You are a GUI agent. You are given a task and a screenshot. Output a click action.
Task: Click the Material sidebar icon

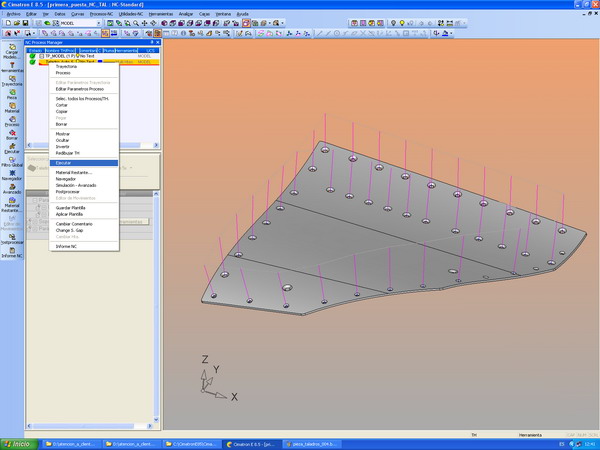(x=11, y=107)
